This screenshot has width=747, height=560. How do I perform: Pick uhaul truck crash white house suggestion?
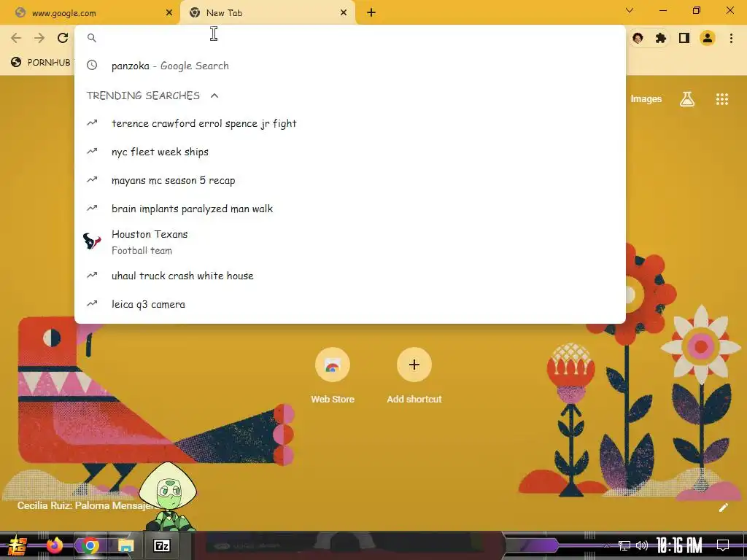[x=349, y=276]
